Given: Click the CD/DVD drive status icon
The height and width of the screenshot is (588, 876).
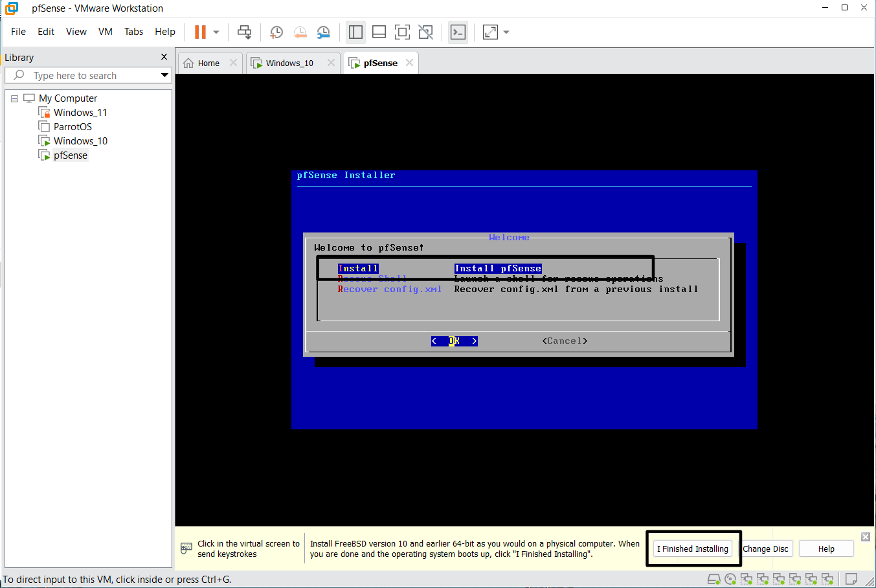Looking at the screenshot, I should pos(730,579).
